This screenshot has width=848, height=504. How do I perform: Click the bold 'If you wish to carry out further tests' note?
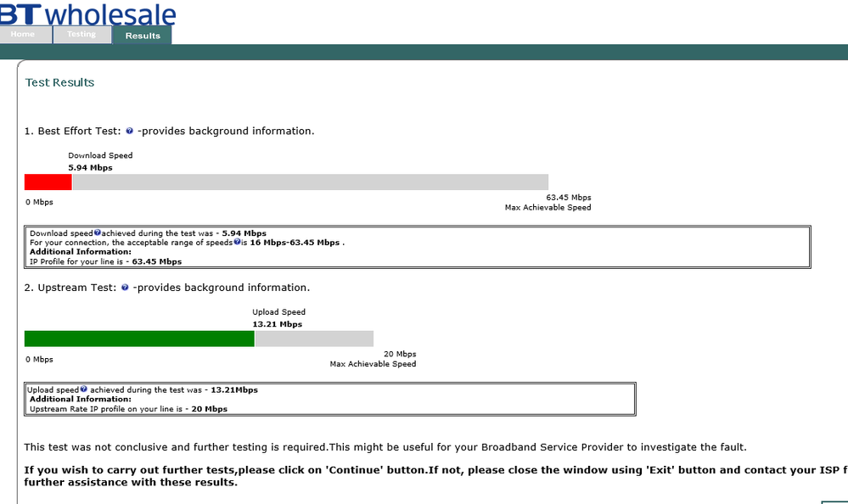[x=436, y=476]
